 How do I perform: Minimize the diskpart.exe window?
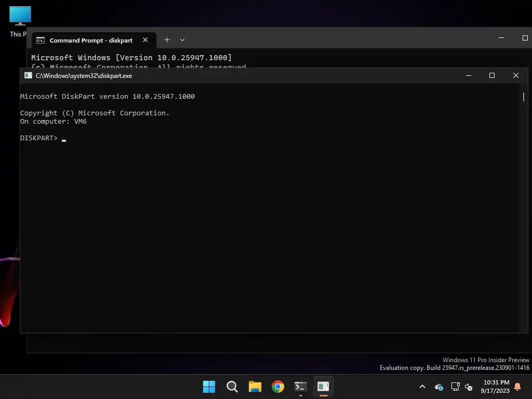coord(469,76)
